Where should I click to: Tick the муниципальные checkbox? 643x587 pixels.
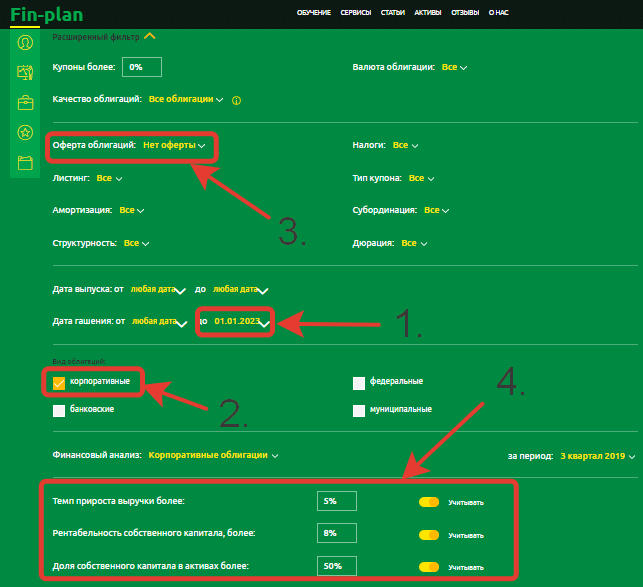(359, 409)
